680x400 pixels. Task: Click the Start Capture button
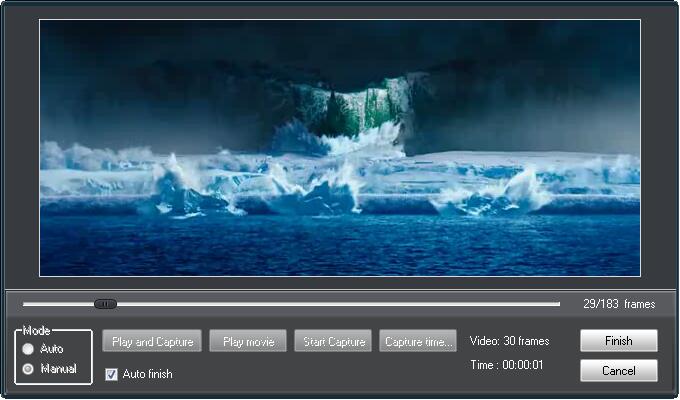[x=333, y=341]
